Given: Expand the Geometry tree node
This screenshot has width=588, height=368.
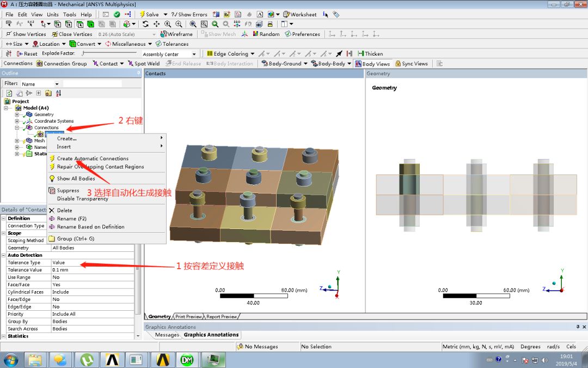Looking at the screenshot, I should [17, 114].
